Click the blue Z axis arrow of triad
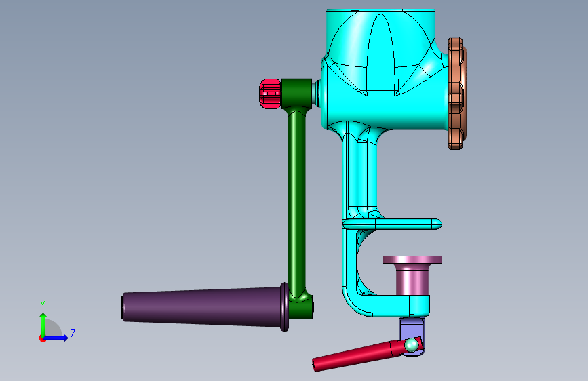The image size is (588, 381). 56,338
